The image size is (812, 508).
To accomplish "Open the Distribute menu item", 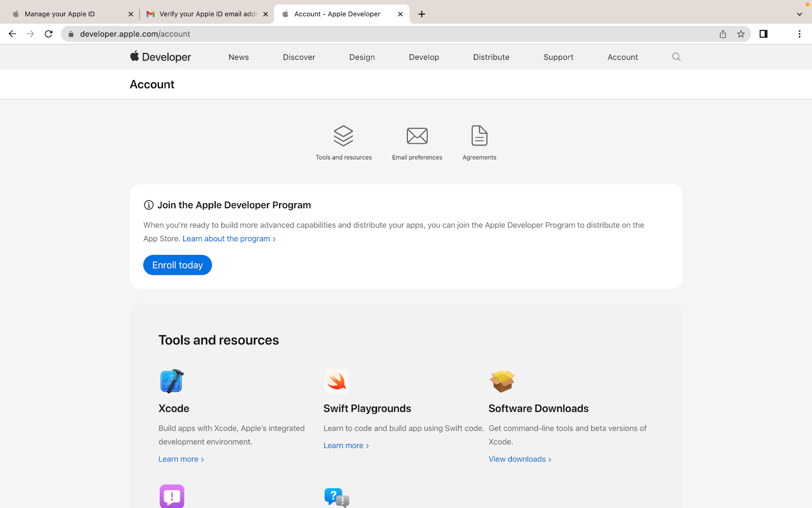I will [x=491, y=57].
